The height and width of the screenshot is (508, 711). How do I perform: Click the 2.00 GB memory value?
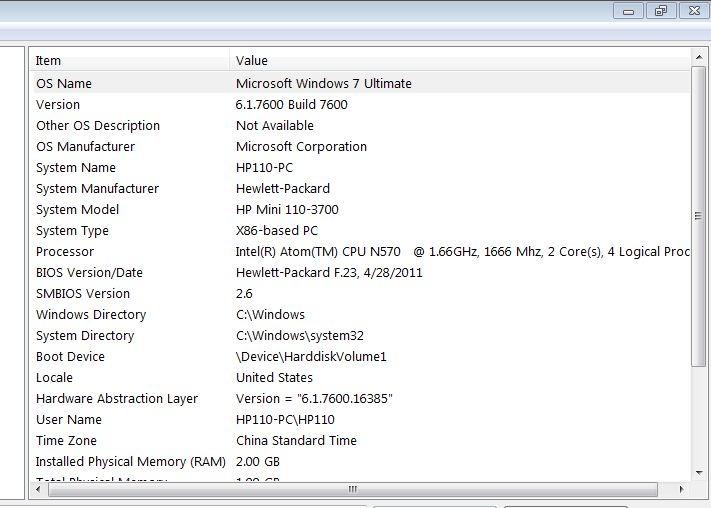pos(258,462)
